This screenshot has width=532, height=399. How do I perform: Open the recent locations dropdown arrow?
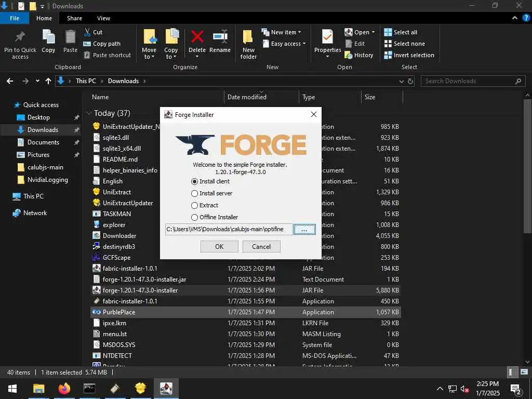(x=37, y=81)
